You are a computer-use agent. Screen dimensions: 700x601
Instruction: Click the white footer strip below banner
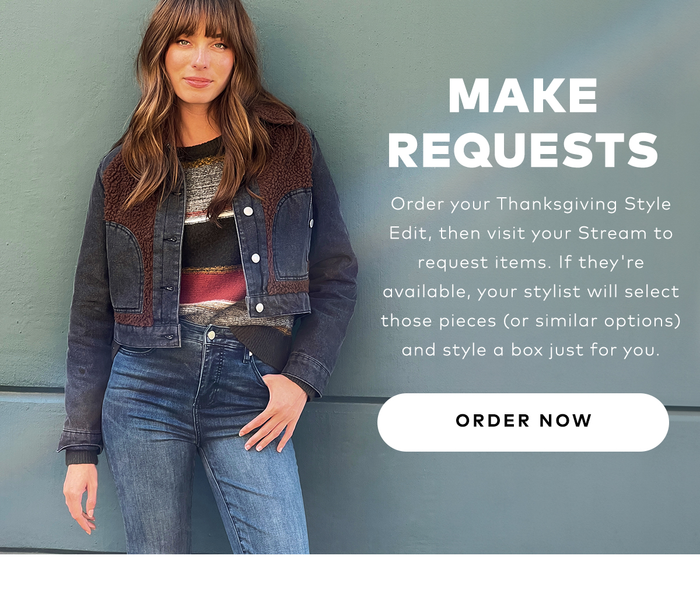[350, 578]
